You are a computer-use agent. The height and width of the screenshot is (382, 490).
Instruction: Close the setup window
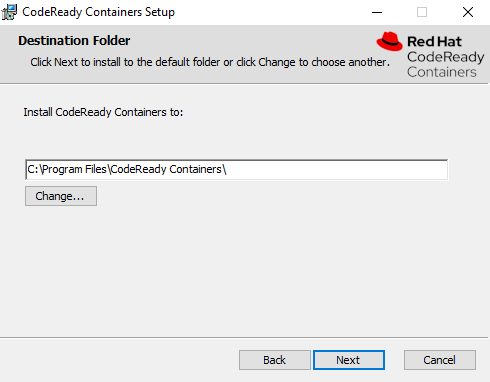(x=468, y=12)
